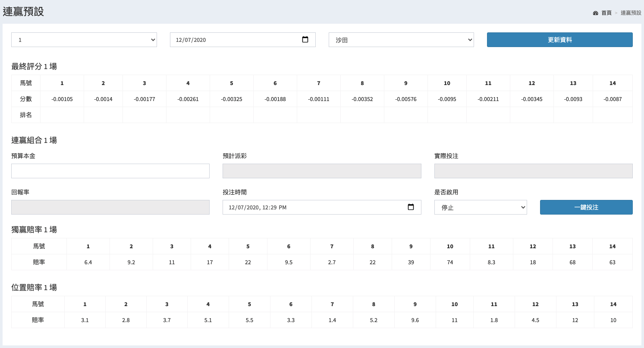Image resolution: width=644 pixels, height=348 pixels.
Task: Select score cell -0.00261
Action: coord(188,99)
